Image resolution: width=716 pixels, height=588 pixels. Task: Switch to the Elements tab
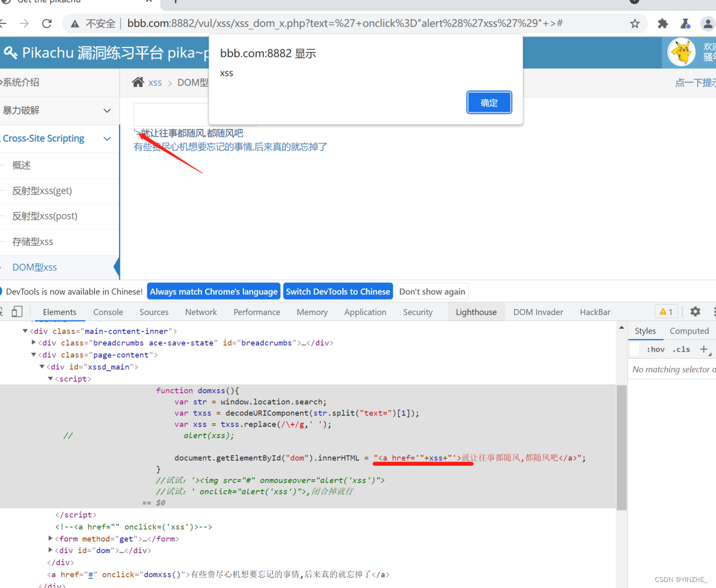coord(59,312)
